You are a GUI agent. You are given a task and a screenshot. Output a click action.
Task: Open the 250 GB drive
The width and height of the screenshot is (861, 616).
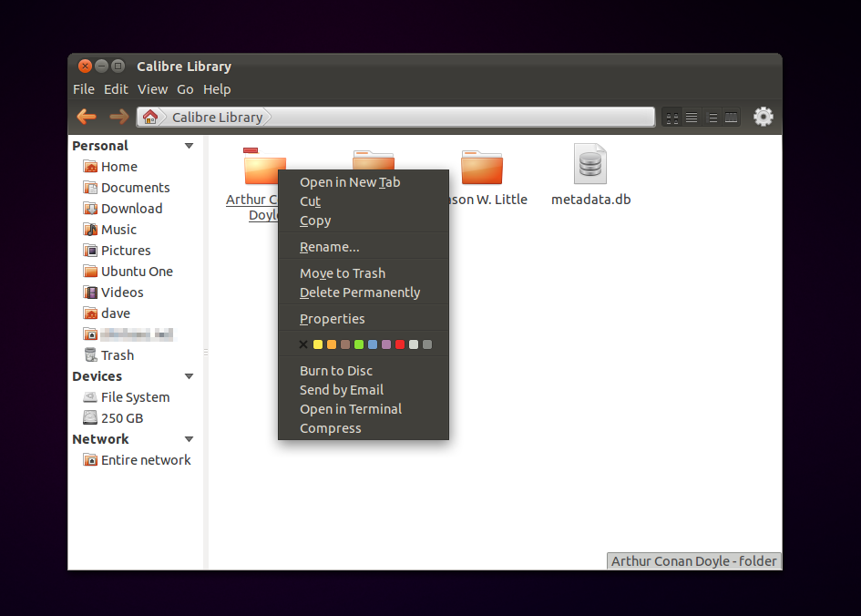(113, 417)
